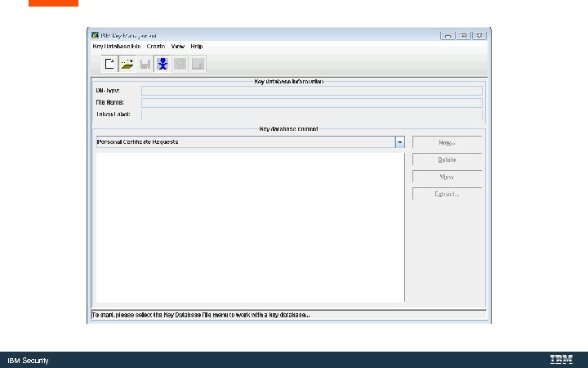This screenshot has height=368, width=588.
Task: Click the 'Token Label:' label
Action: click(114, 114)
